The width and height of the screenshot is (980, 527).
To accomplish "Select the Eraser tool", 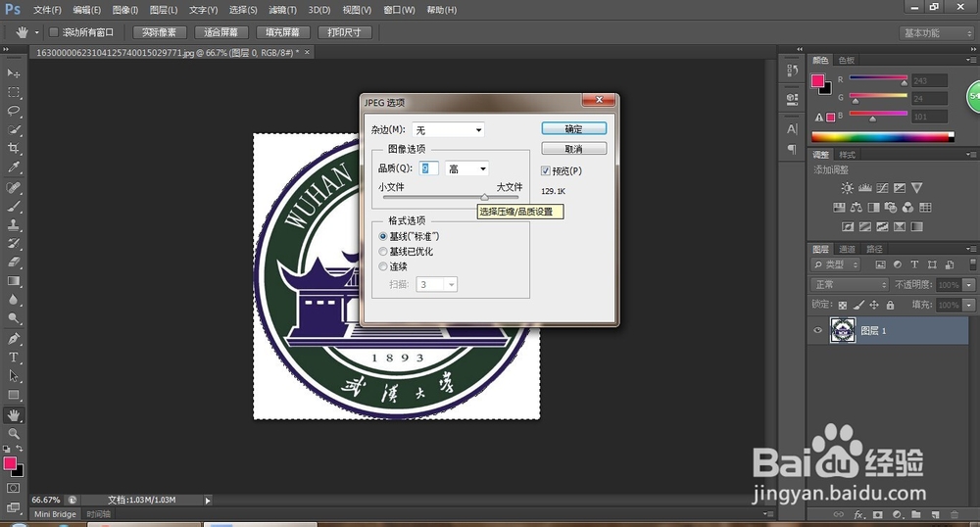I will (13, 263).
